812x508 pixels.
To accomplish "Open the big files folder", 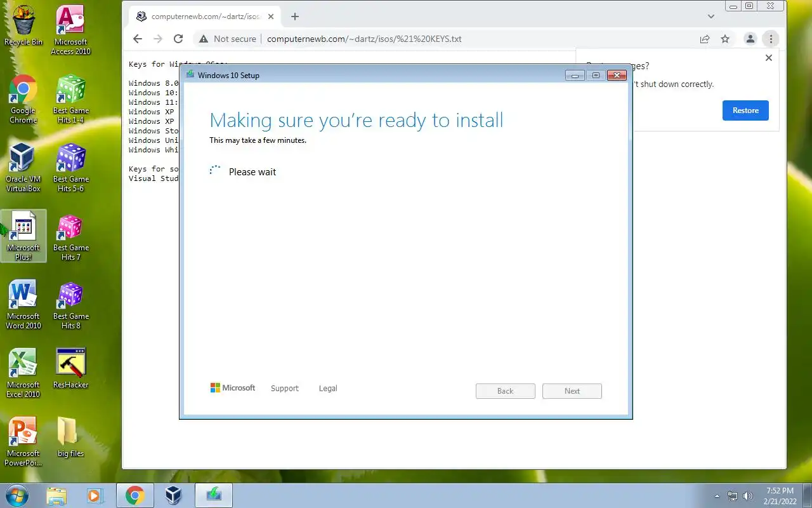I will pyautogui.click(x=70, y=437).
